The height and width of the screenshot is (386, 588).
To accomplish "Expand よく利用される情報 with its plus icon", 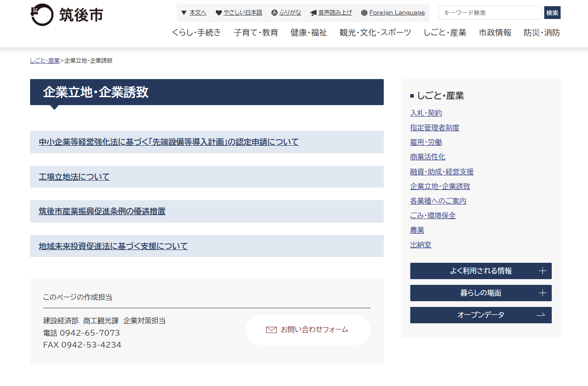I will pos(542,271).
